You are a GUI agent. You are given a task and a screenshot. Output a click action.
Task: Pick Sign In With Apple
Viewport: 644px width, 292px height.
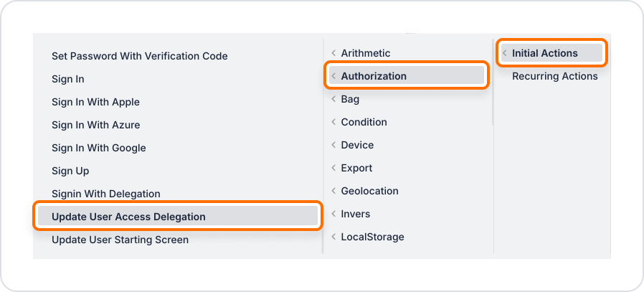click(95, 102)
